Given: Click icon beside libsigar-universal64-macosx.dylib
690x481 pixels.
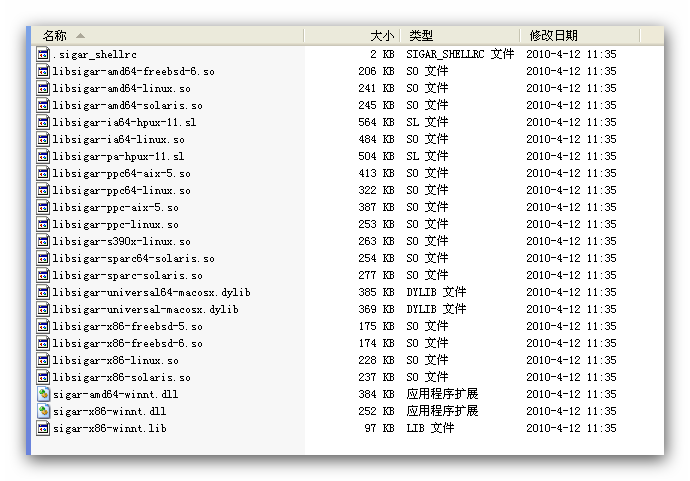Looking at the screenshot, I should point(43,292).
